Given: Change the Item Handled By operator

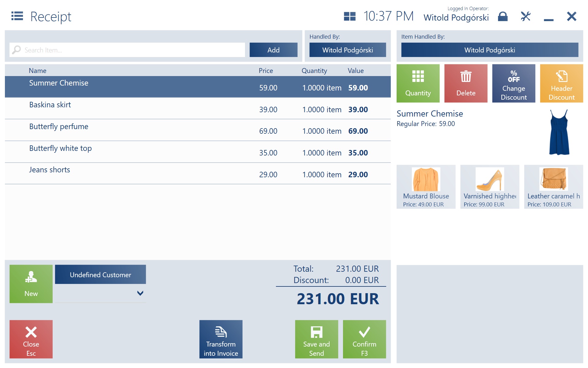Looking at the screenshot, I should point(489,50).
